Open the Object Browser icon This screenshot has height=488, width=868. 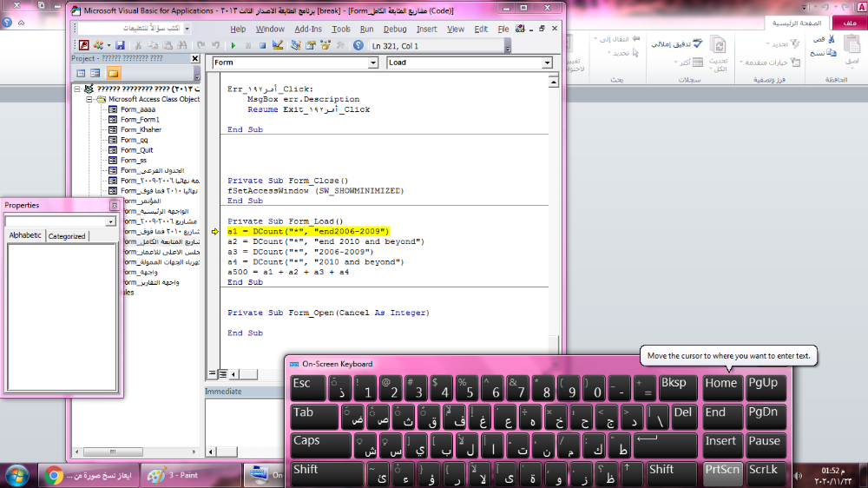[x=325, y=45]
